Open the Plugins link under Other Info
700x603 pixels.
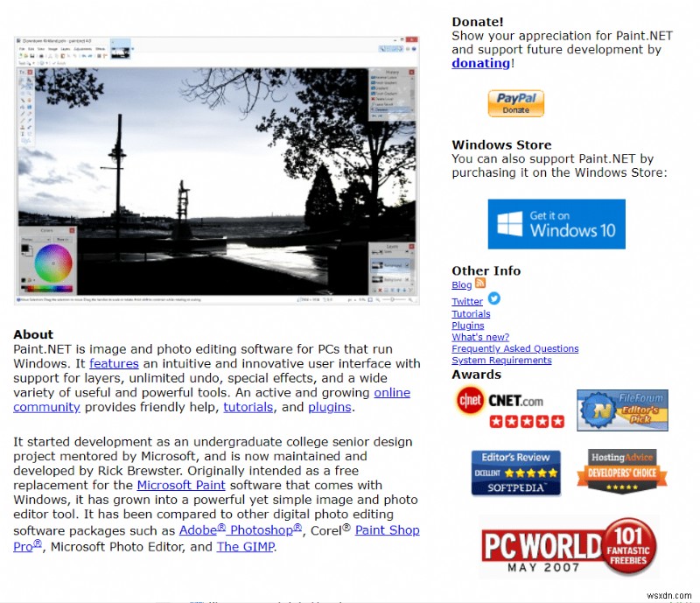pos(468,326)
